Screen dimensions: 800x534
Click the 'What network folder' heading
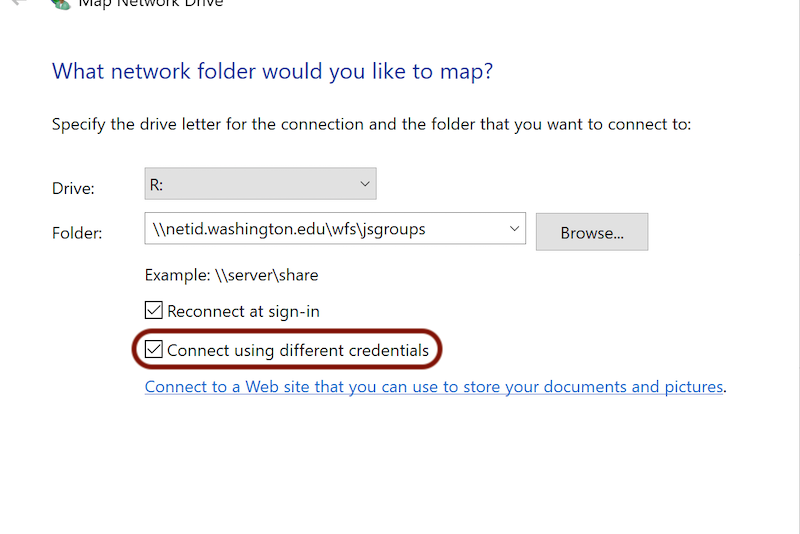[272, 71]
